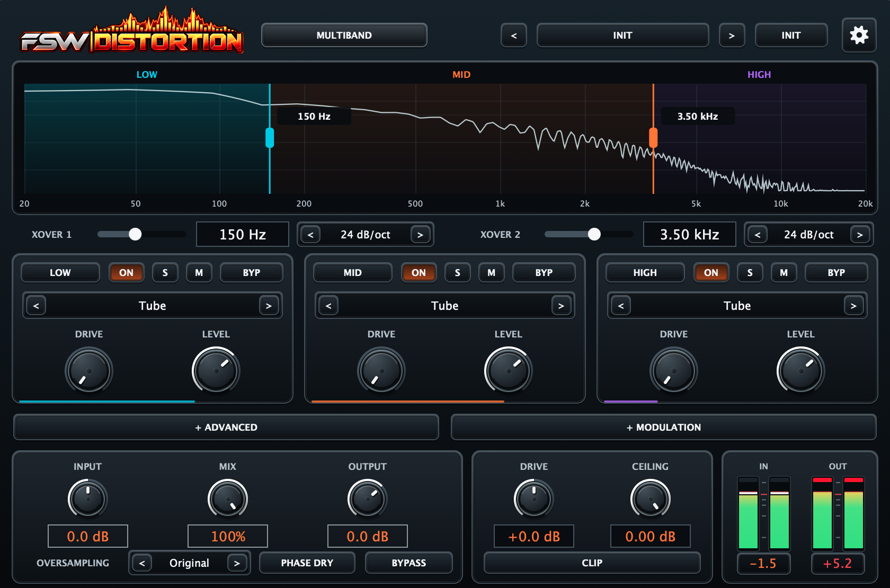Viewport: 890px width, 588px height.
Task: Toggle the LOW band ON button
Action: click(x=126, y=272)
